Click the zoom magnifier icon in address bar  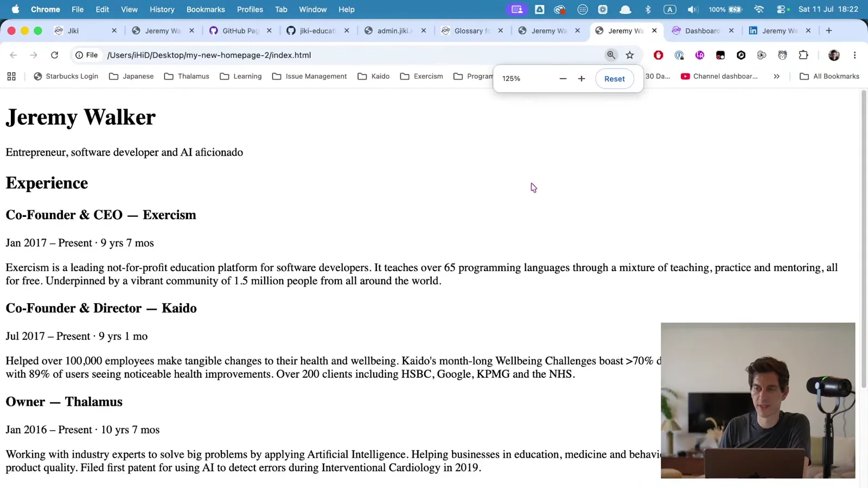(x=611, y=55)
